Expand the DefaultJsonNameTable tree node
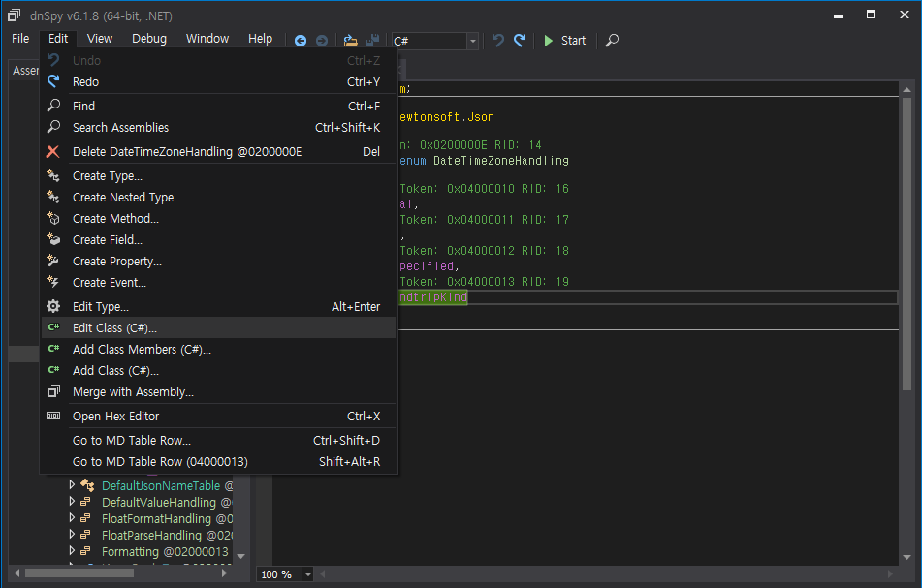The image size is (922, 588). (72, 484)
